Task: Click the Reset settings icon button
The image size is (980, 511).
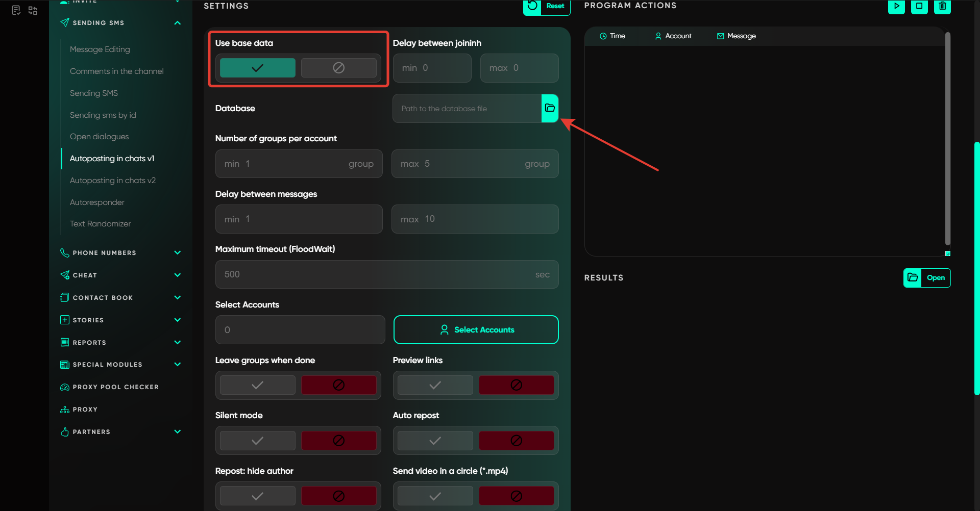Action: click(x=532, y=7)
